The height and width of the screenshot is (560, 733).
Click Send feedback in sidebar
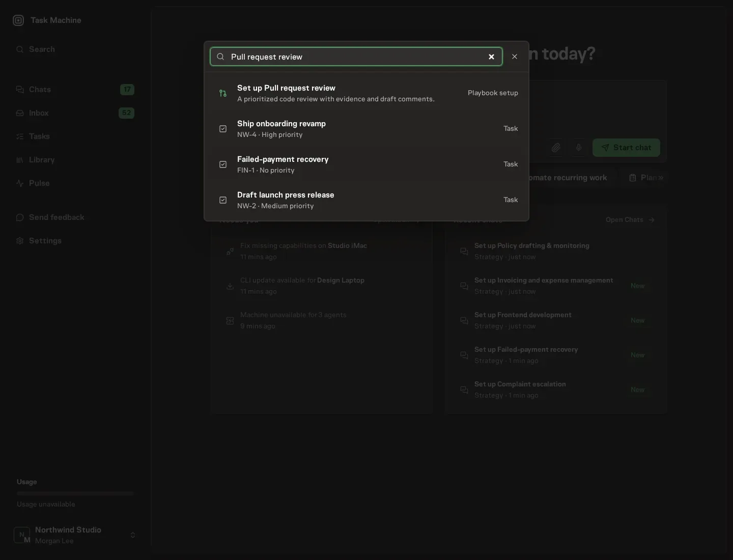[x=75, y=217]
